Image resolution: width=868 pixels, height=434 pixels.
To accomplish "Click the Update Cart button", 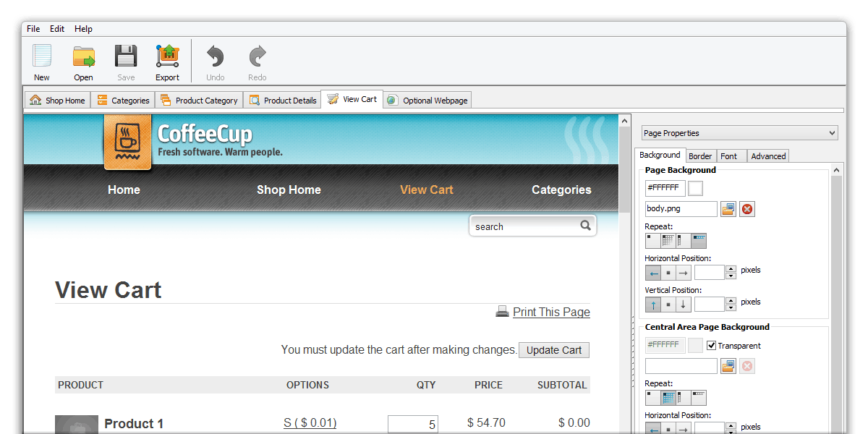I will (x=554, y=350).
